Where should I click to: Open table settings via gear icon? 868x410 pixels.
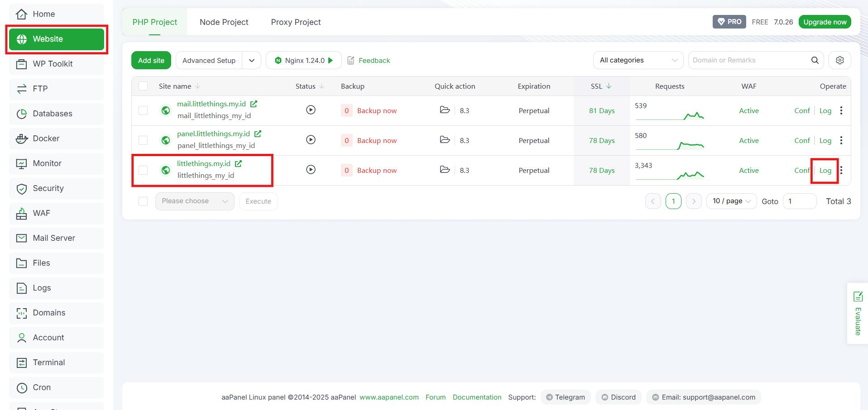(x=839, y=60)
